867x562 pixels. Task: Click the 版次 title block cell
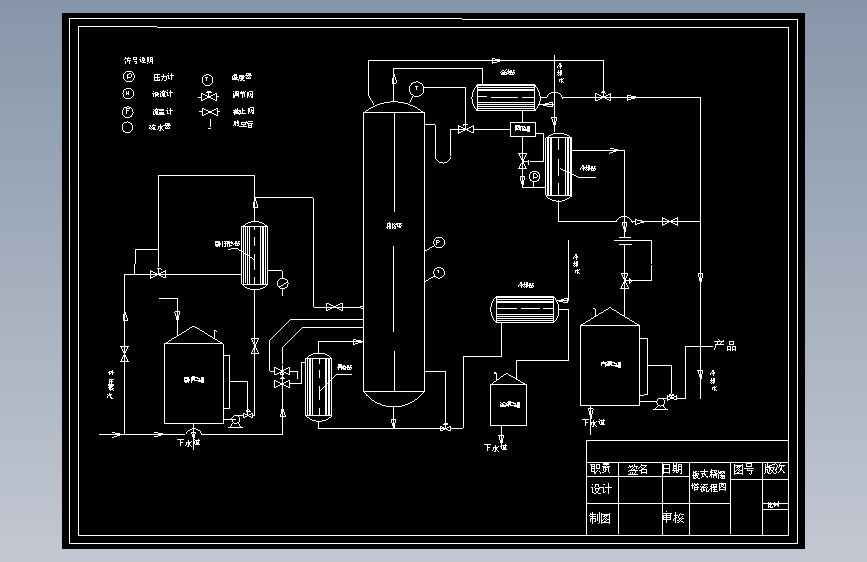[x=775, y=469]
